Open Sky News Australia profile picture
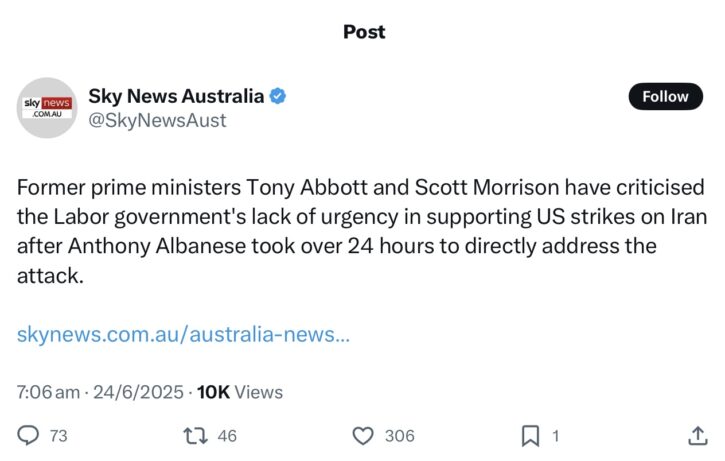Image resolution: width=725 pixels, height=461 pixels. click(x=47, y=108)
